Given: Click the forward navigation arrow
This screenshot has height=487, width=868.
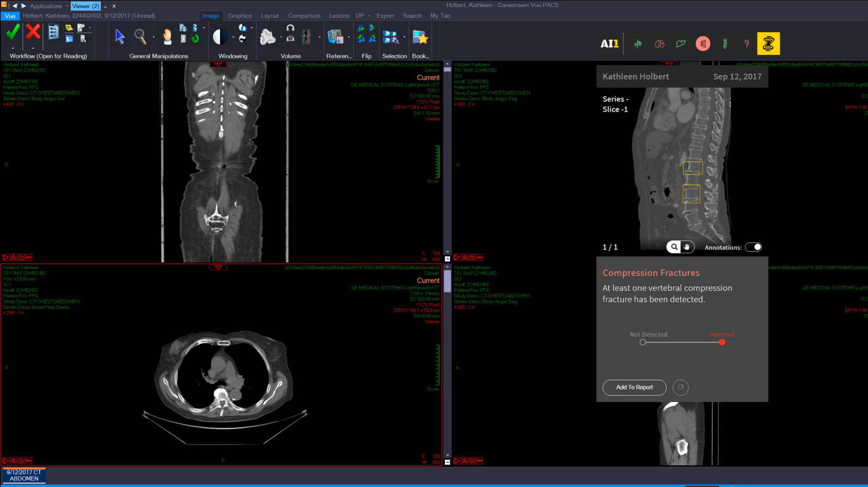Looking at the screenshot, I should pos(23,6).
